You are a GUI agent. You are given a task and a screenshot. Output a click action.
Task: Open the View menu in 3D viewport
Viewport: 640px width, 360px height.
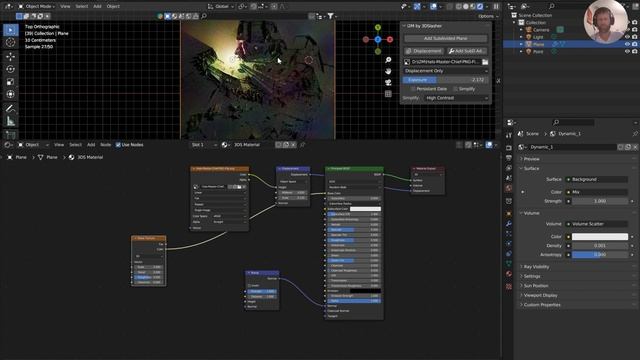[x=65, y=7]
